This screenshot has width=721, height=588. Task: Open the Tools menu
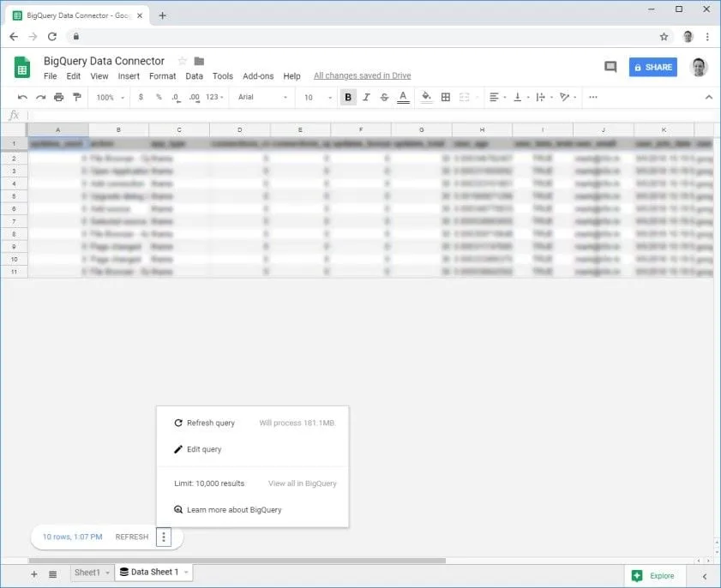[223, 75]
